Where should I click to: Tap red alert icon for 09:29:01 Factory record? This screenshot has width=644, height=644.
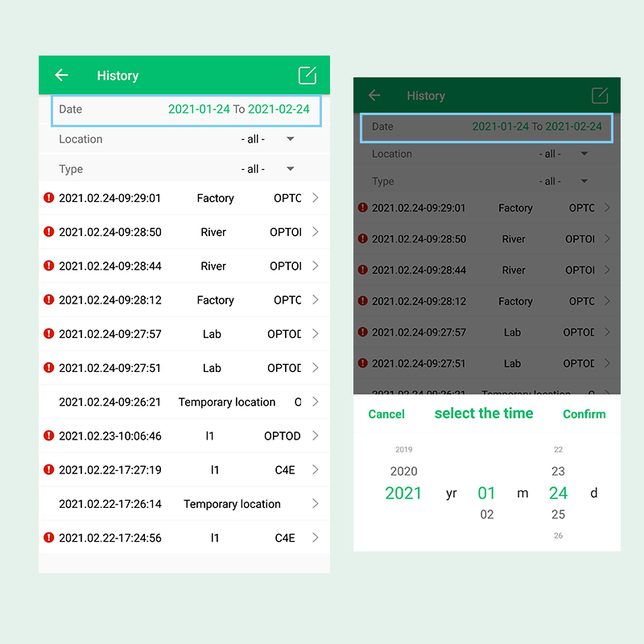pos(48,198)
